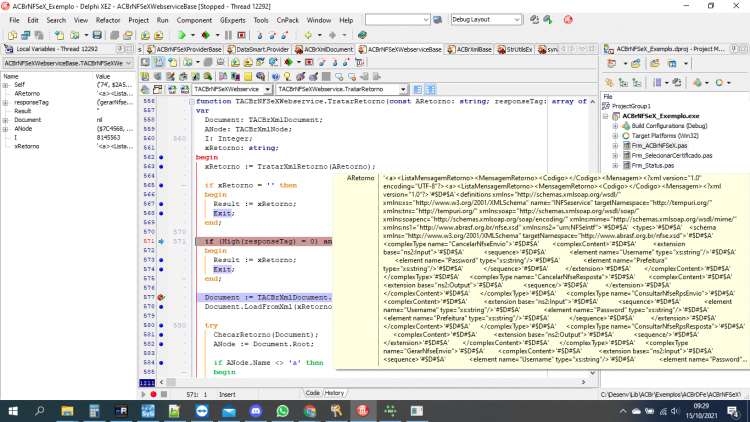Select Target Platforms (Win32) node
Viewport: 750px width, 422px height.
(x=665, y=136)
